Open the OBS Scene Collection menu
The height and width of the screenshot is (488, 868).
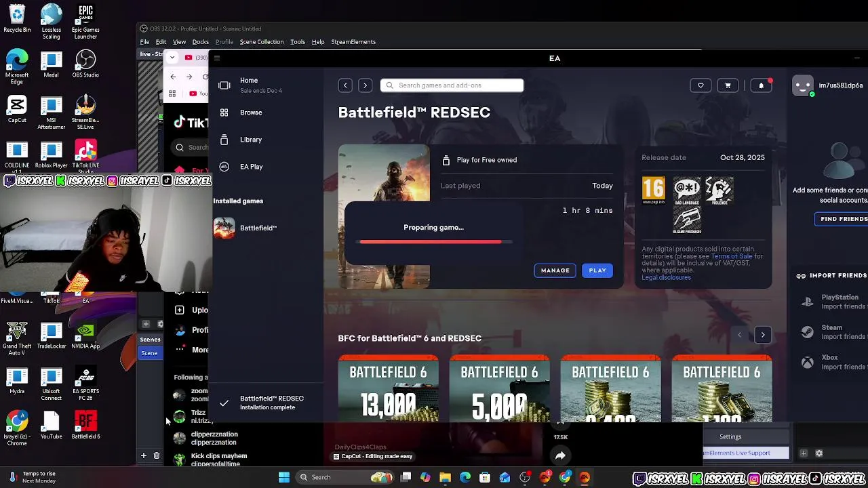pos(262,42)
